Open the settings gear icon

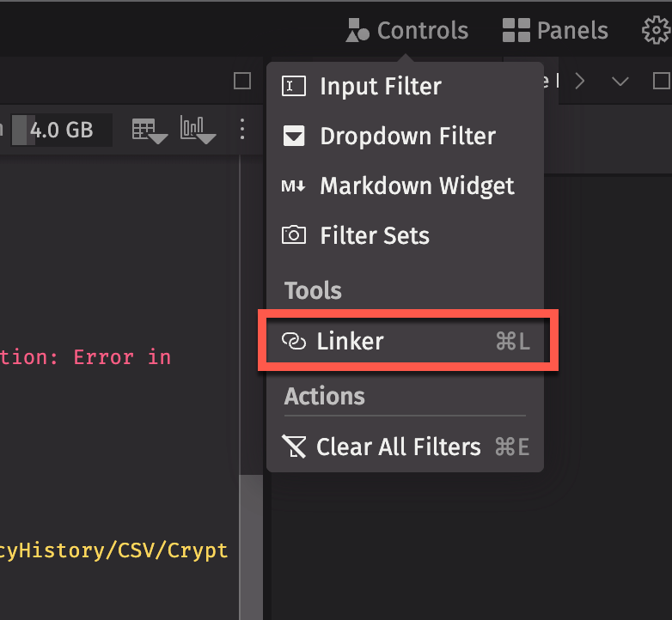pos(656,31)
